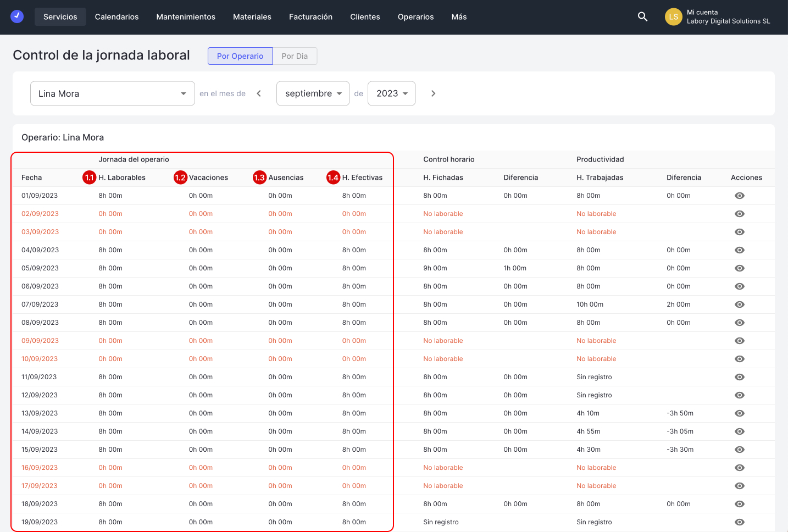Image resolution: width=788 pixels, height=532 pixels.
Task: Click the LS account avatar
Action: [673, 17]
